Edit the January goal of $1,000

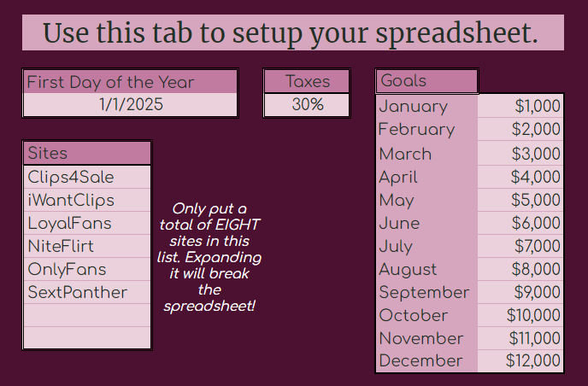pos(520,106)
